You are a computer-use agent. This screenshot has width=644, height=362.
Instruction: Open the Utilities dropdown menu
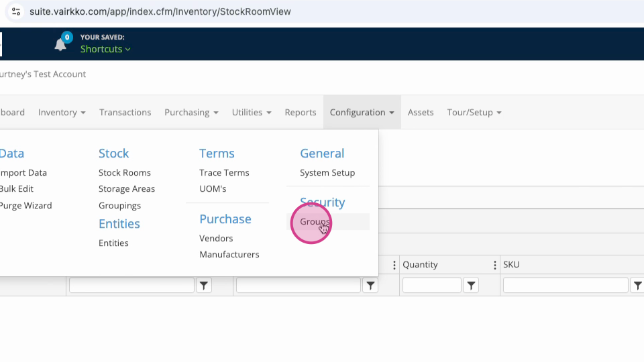252,113
